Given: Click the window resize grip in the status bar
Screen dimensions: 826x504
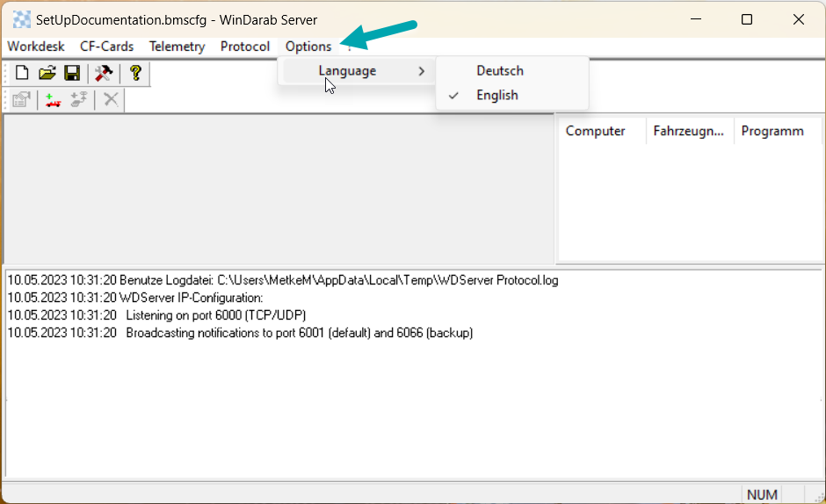Looking at the screenshot, I should click(x=819, y=497).
